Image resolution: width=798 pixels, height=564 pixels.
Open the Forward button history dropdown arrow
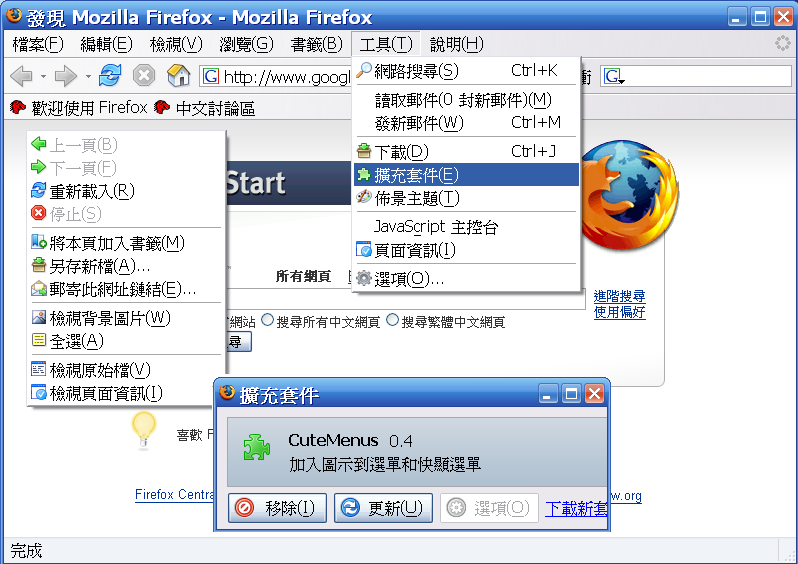click(88, 77)
